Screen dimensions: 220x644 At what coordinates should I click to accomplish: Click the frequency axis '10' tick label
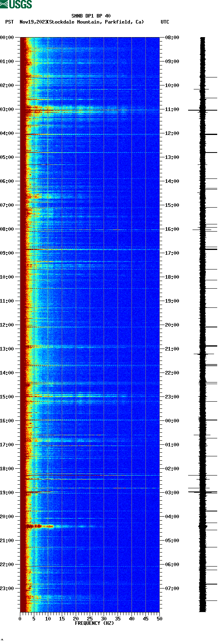point(48,619)
